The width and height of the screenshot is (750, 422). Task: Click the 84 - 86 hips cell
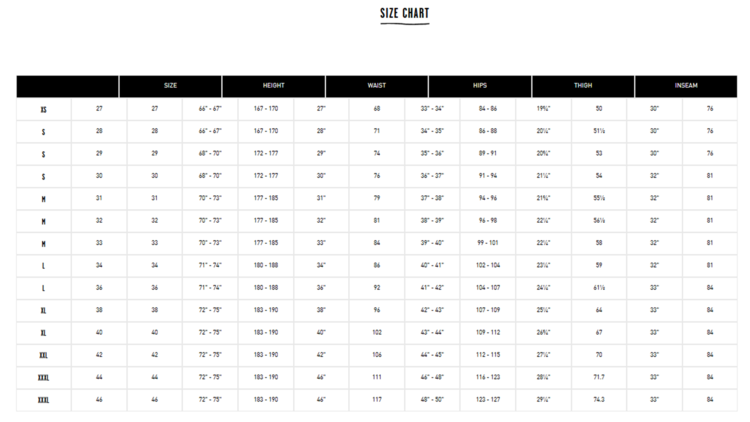488,108
